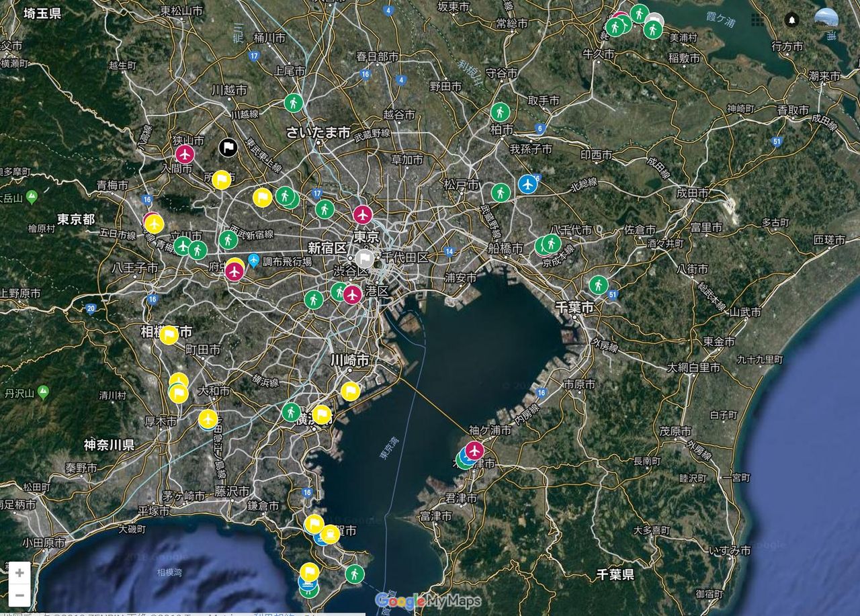Select the green walking marker next to 八千代市
The height and width of the screenshot is (616, 860).
point(551,243)
